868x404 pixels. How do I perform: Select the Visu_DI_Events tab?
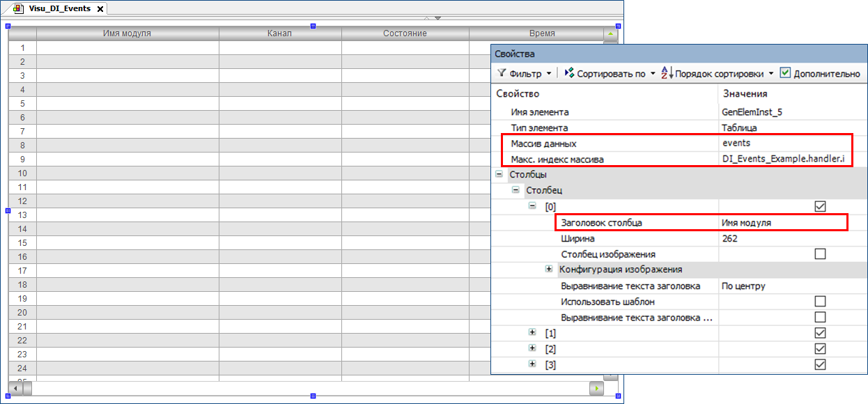(x=59, y=9)
